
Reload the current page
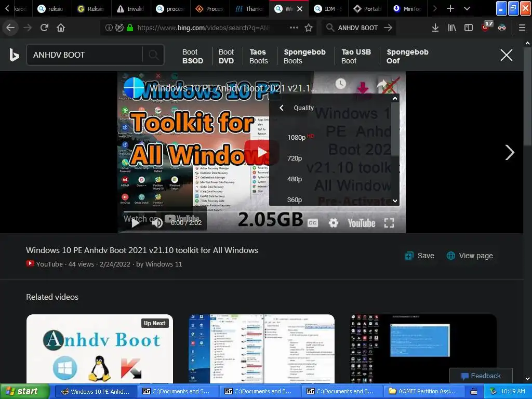click(x=44, y=28)
